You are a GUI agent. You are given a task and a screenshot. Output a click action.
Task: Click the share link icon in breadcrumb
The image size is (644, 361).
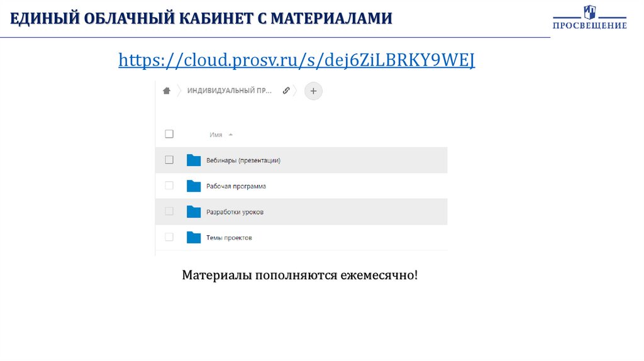pyautogui.click(x=286, y=91)
